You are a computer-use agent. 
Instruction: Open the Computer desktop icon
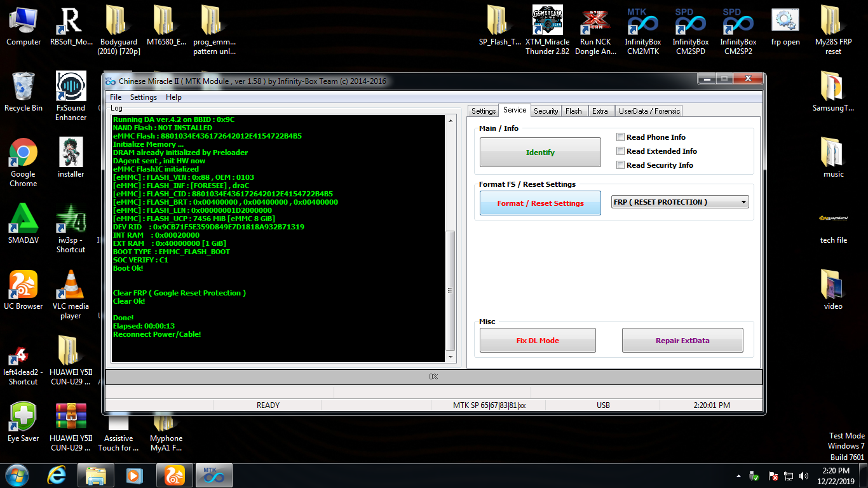click(24, 27)
